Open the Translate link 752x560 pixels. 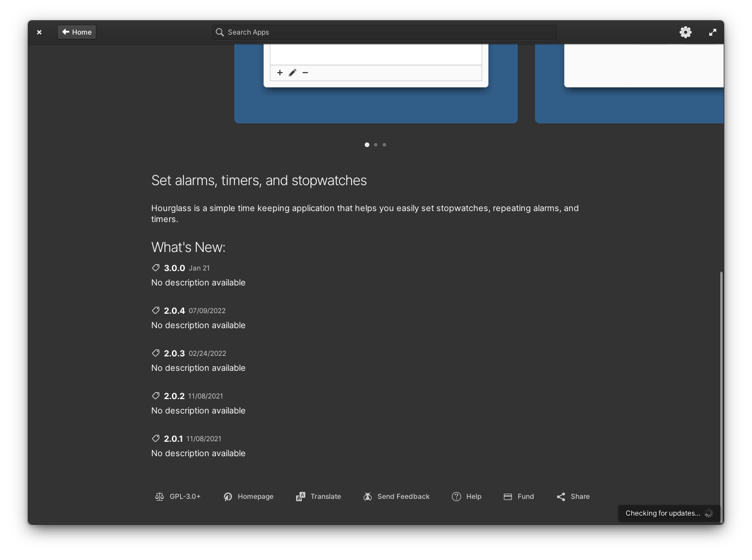point(319,497)
